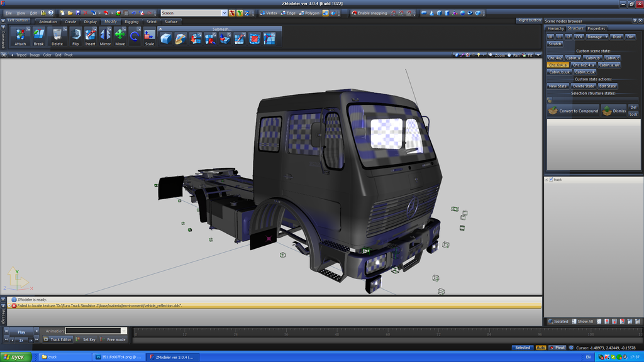Toggle the X axis constraint

pos(232,13)
